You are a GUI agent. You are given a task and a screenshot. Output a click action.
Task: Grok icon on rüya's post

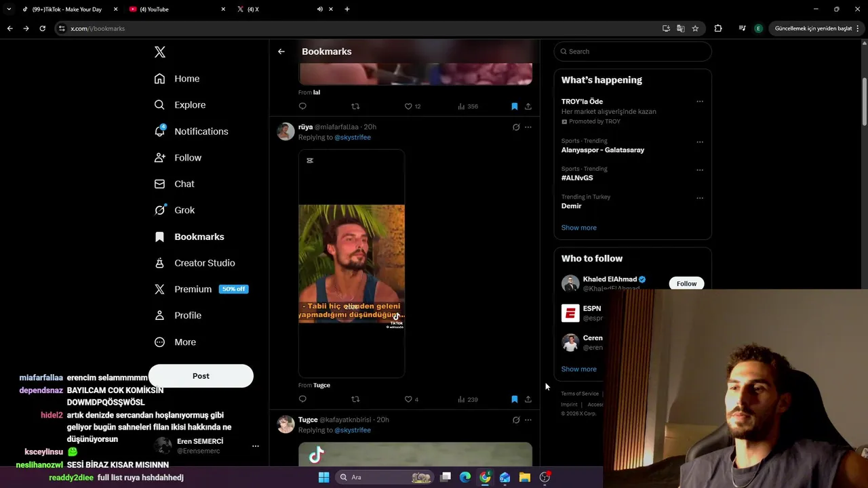click(x=516, y=127)
